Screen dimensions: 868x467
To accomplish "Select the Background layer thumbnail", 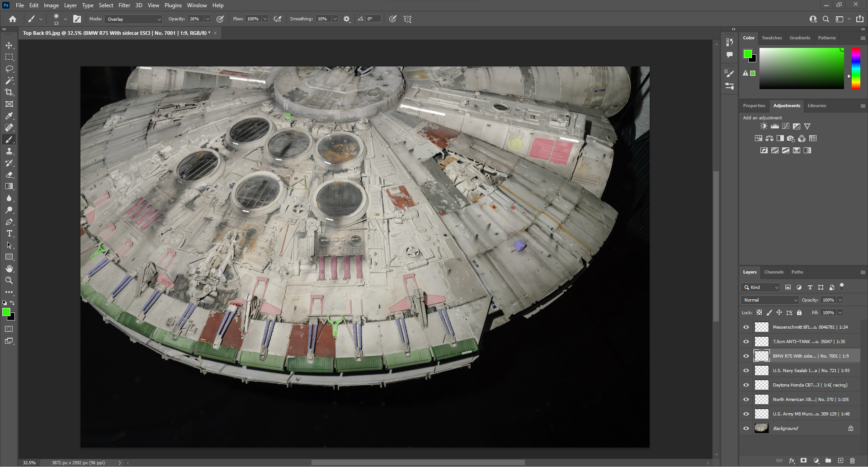I will coord(762,428).
